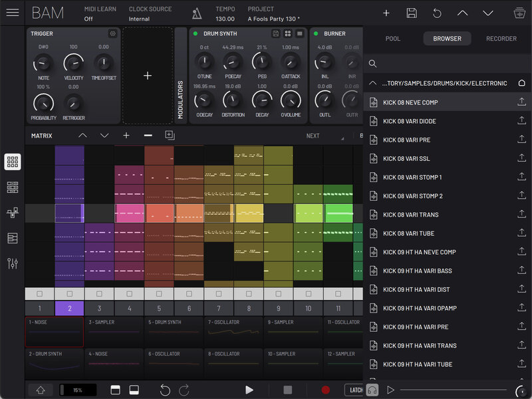Click the MIDI LEARN Off setting
The height and width of the screenshot is (399, 532).
[98, 14]
